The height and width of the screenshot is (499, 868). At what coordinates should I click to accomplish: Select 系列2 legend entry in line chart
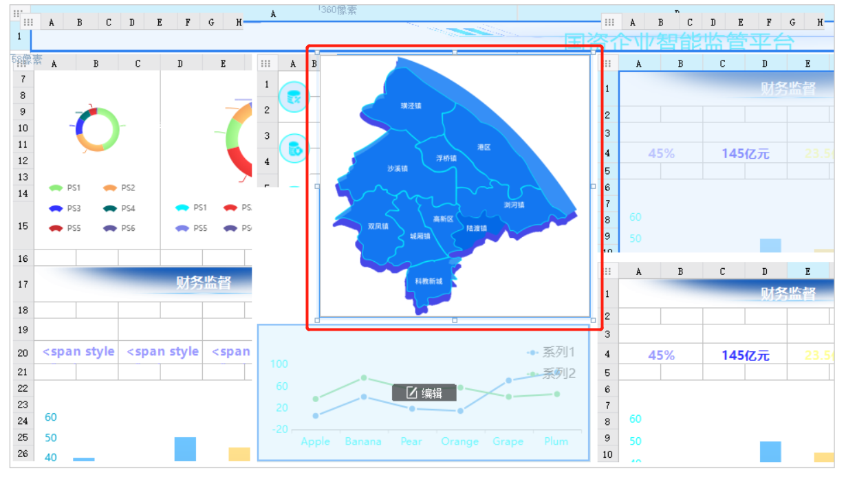pyautogui.click(x=551, y=373)
